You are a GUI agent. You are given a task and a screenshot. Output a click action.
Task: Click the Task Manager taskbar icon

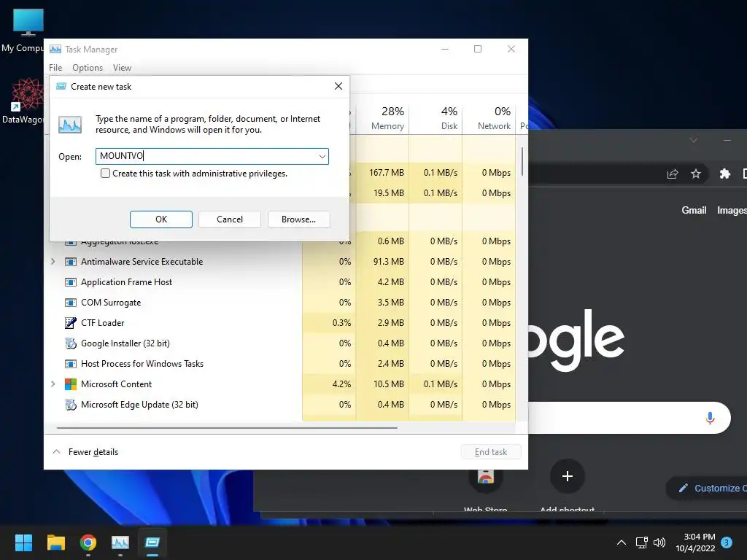[x=120, y=542]
